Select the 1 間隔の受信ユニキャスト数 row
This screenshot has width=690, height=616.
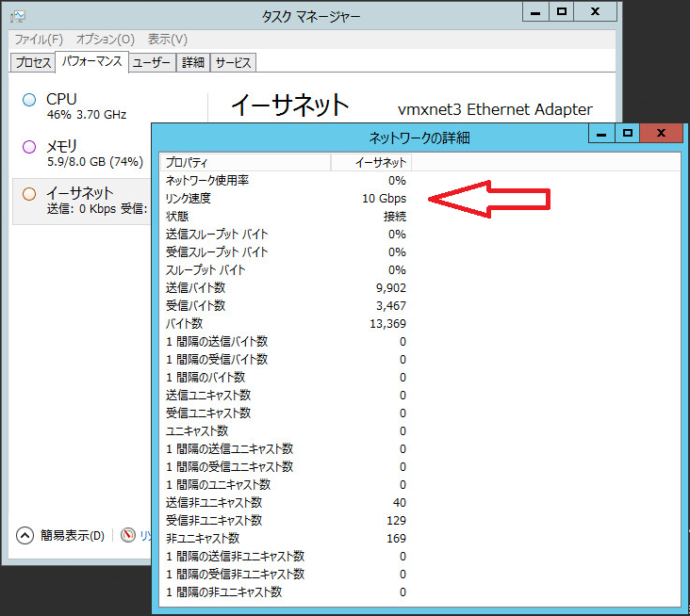(286, 467)
